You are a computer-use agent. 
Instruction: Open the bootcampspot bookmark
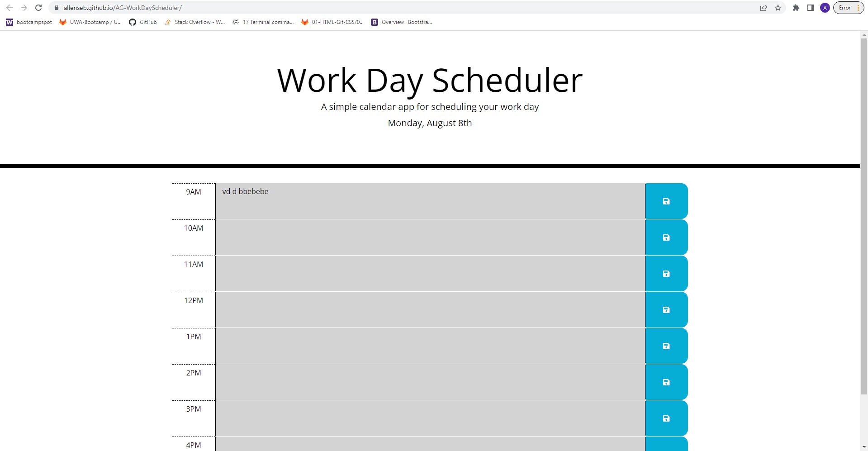(x=28, y=22)
